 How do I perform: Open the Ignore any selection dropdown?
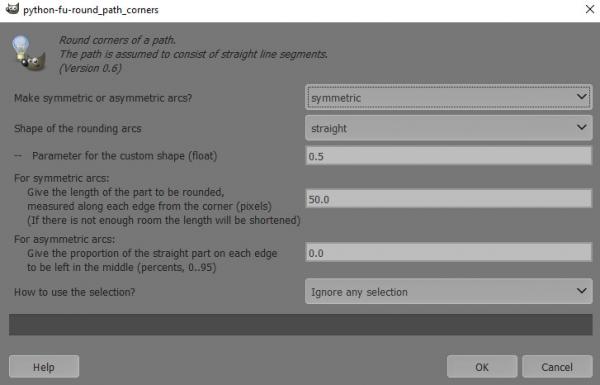(x=448, y=292)
